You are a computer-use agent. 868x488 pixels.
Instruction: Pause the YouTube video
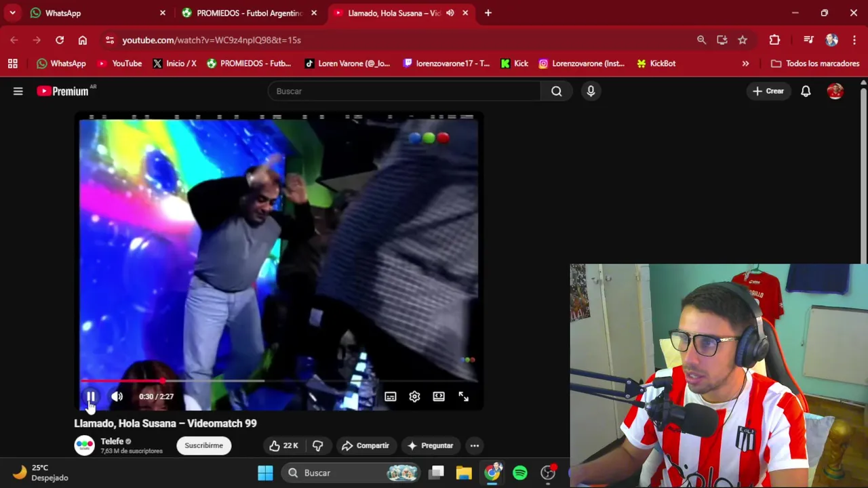tap(92, 396)
